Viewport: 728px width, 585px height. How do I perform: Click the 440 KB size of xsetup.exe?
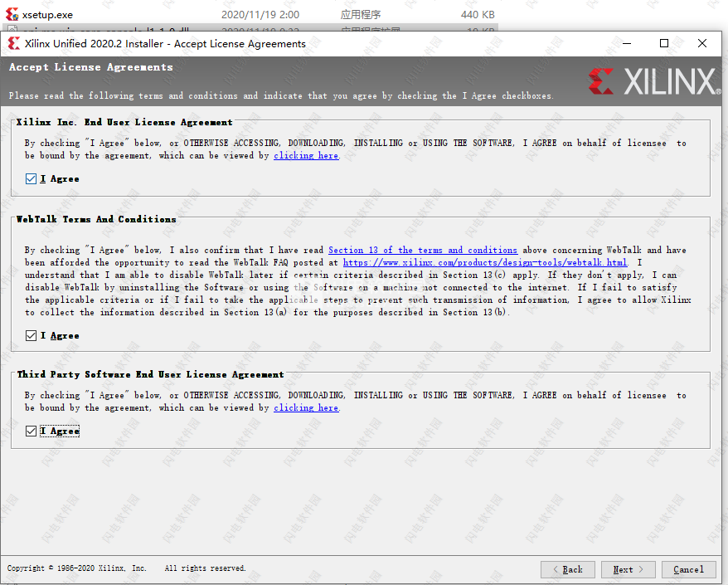click(478, 15)
